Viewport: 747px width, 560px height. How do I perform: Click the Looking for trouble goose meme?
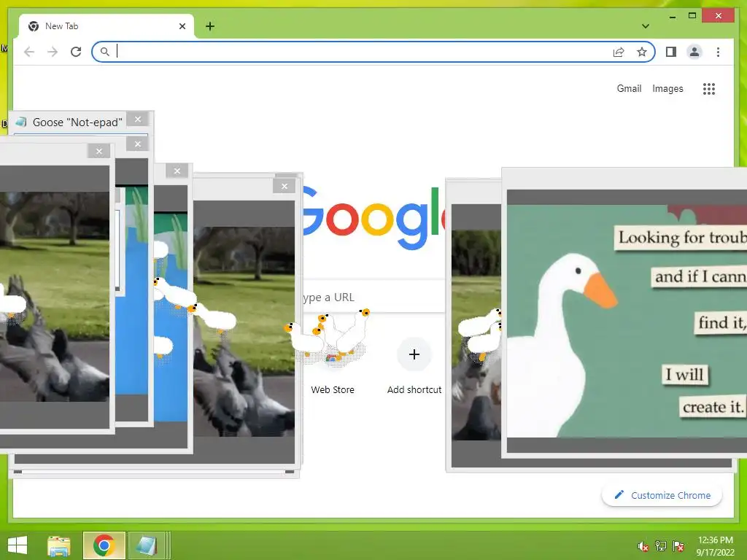pyautogui.click(x=627, y=321)
